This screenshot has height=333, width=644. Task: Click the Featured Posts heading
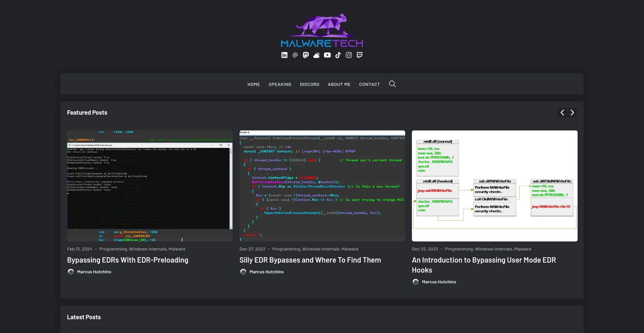[x=87, y=113]
